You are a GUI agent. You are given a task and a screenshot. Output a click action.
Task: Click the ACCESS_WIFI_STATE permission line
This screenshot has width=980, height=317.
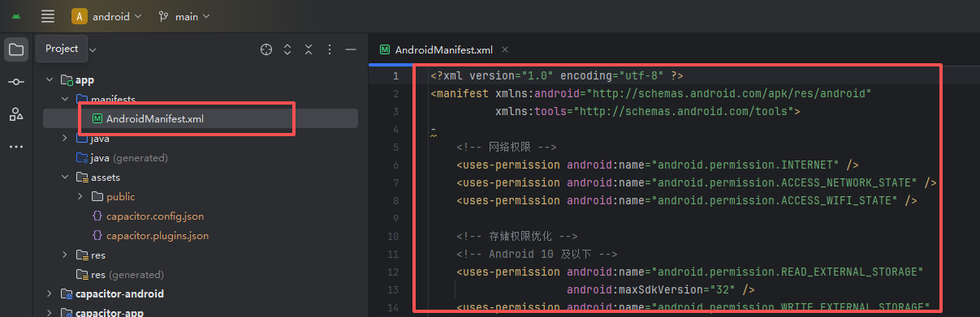pos(687,200)
